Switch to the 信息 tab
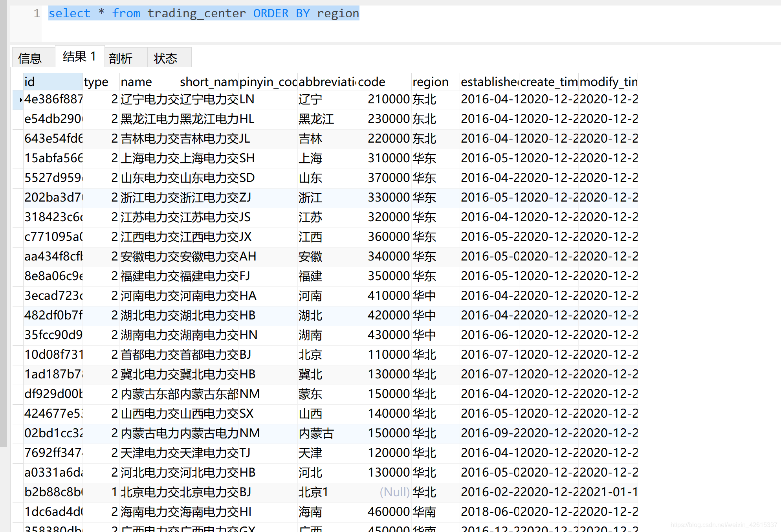This screenshot has height=532, width=781. pos(30,58)
